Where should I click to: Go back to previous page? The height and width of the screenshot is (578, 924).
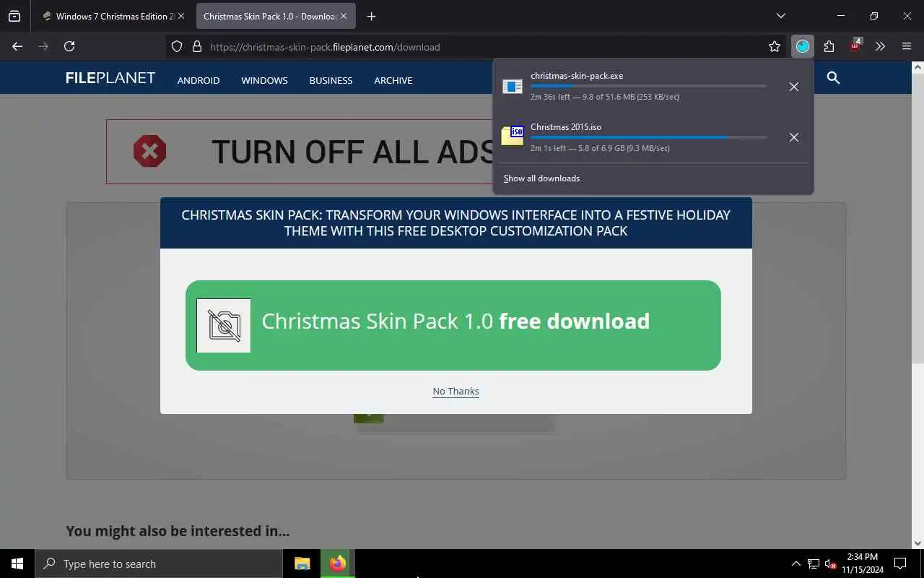coord(17,46)
